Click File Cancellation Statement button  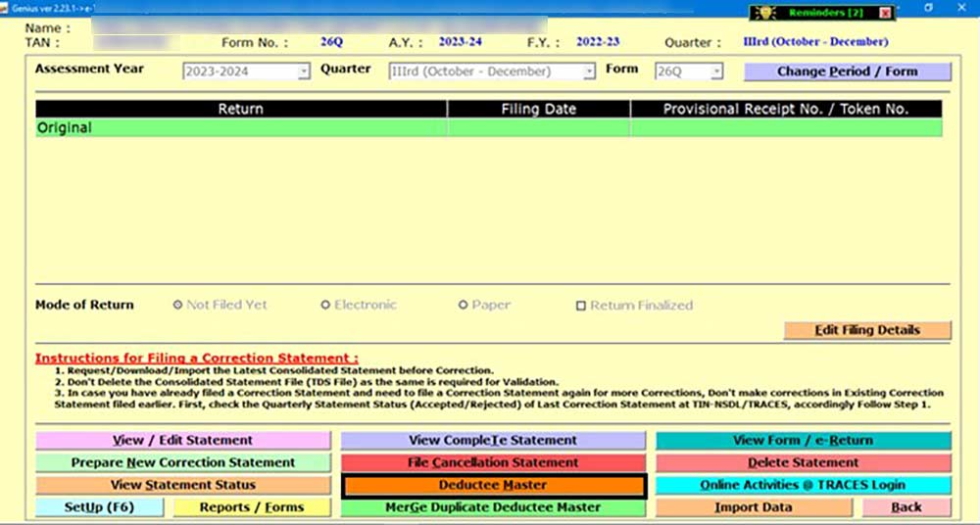point(493,462)
